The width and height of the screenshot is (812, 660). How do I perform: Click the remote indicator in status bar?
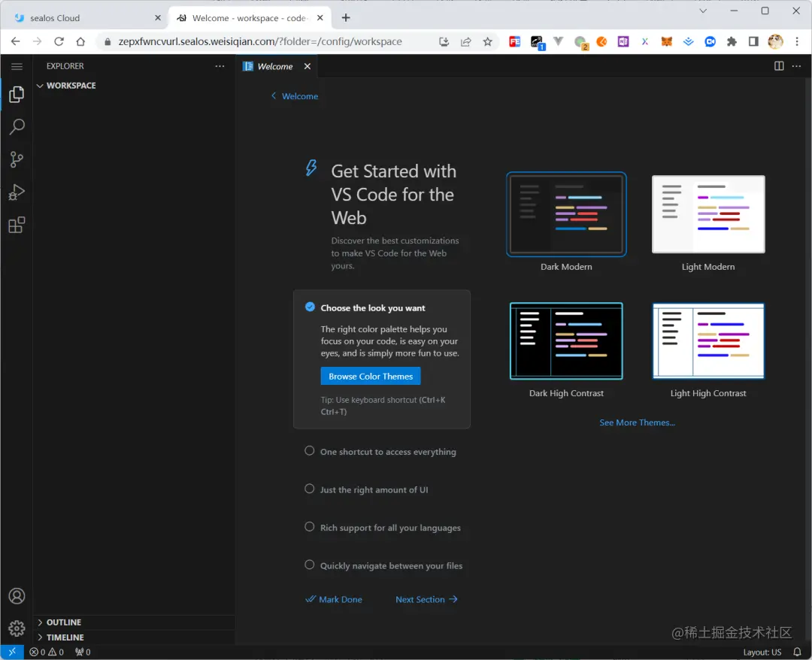pos(12,652)
